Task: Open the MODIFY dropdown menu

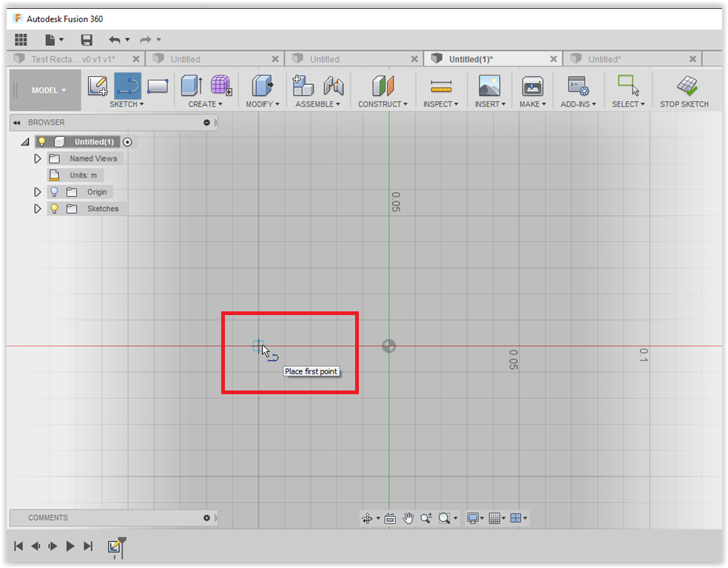Action: pos(263,104)
